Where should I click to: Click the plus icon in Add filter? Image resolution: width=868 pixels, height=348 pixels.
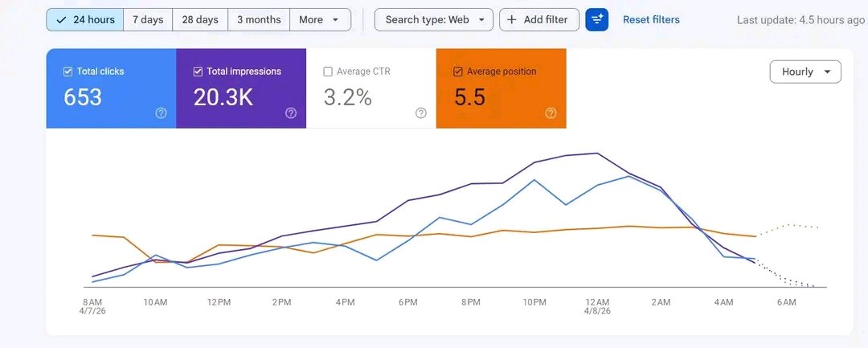pyautogui.click(x=512, y=20)
